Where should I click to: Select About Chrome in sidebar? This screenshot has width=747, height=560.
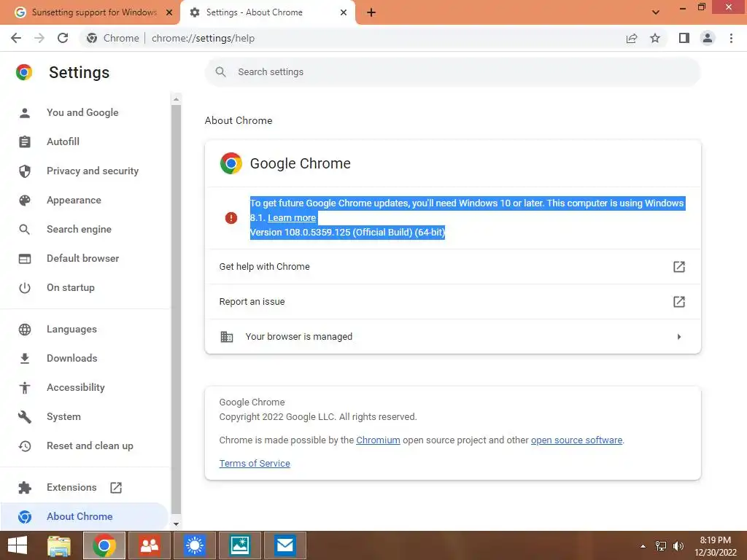click(85, 517)
